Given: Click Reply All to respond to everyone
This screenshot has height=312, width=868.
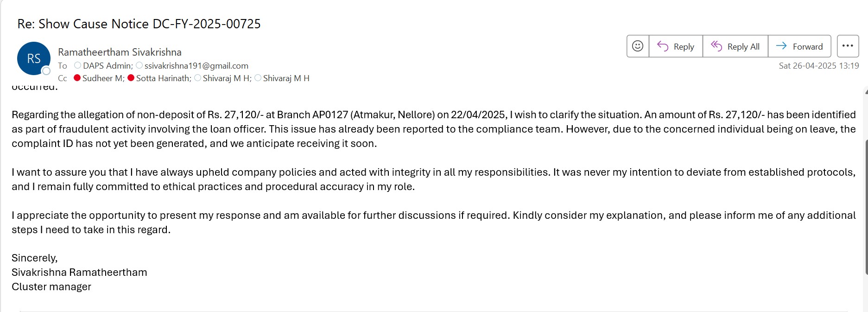Looking at the screenshot, I should coord(735,46).
